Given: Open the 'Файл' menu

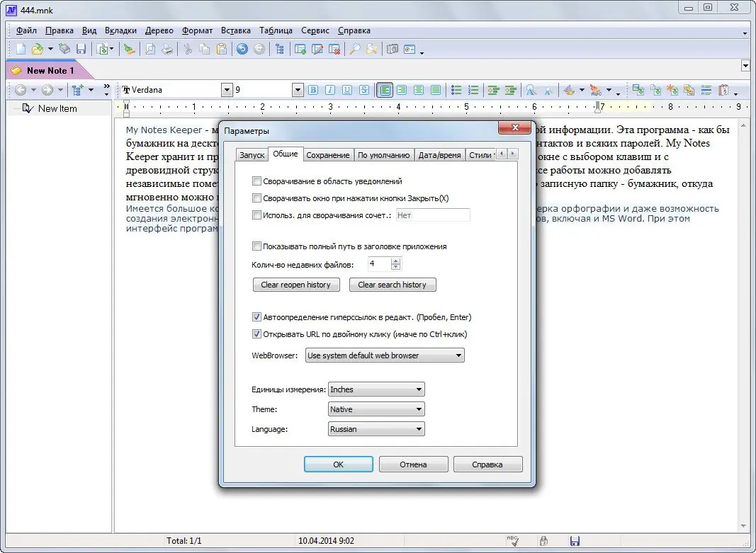Looking at the screenshot, I should tap(26, 30).
